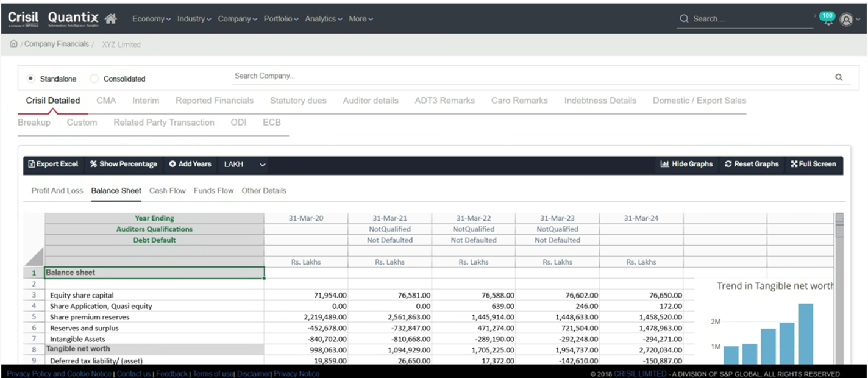This screenshot has height=378, width=868.
Task: Open the notification bell with 100 alerts
Action: (827, 18)
